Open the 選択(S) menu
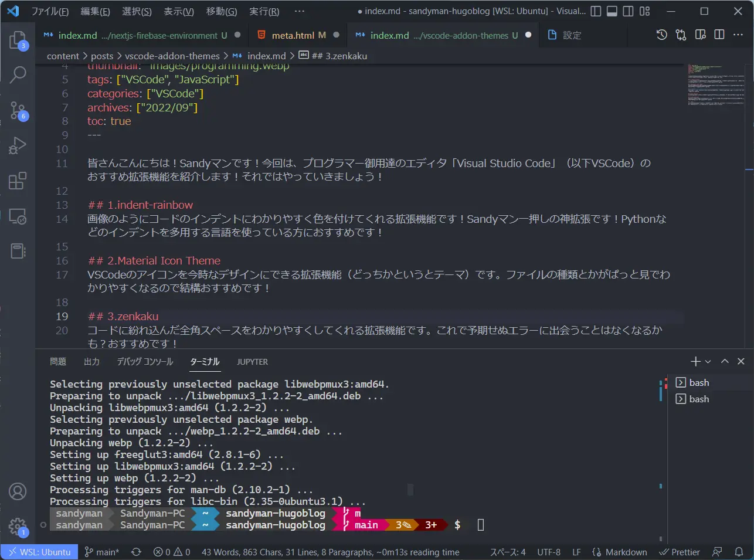The height and width of the screenshot is (560, 754). pyautogui.click(x=137, y=11)
